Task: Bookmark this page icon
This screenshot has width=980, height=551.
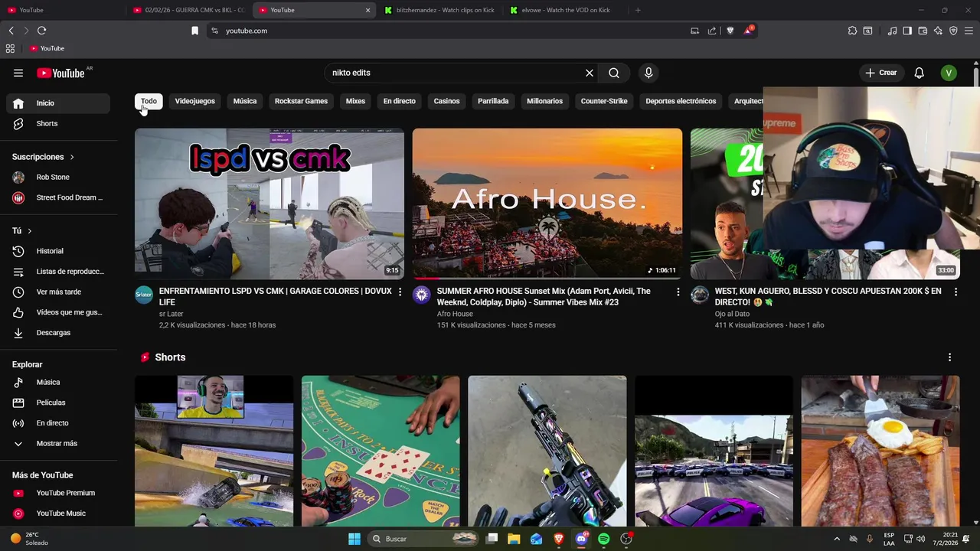Action: click(194, 31)
